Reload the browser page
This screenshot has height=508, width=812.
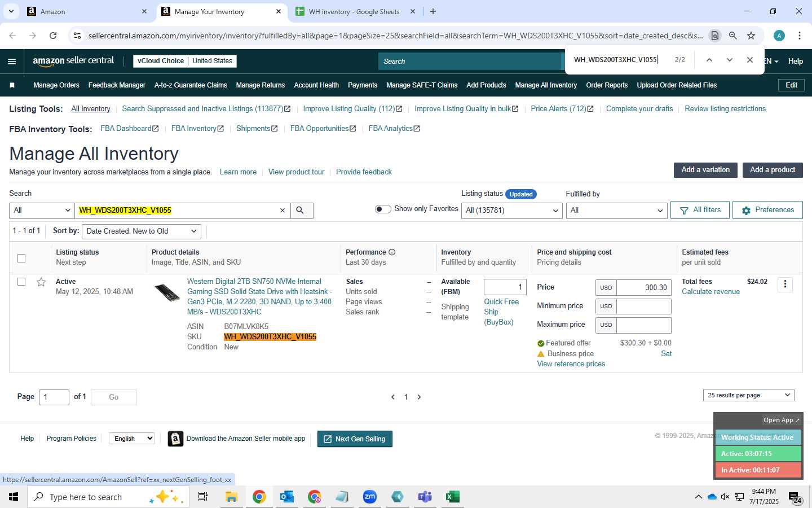coord(53,36)
